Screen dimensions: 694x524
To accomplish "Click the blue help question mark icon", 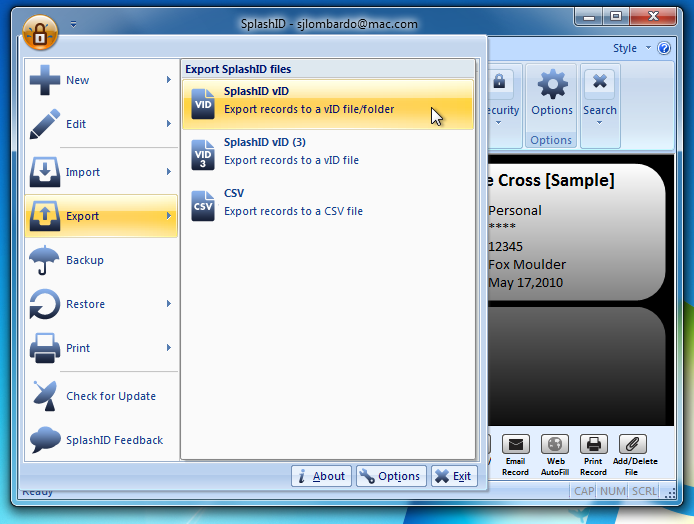I will 664,48.
